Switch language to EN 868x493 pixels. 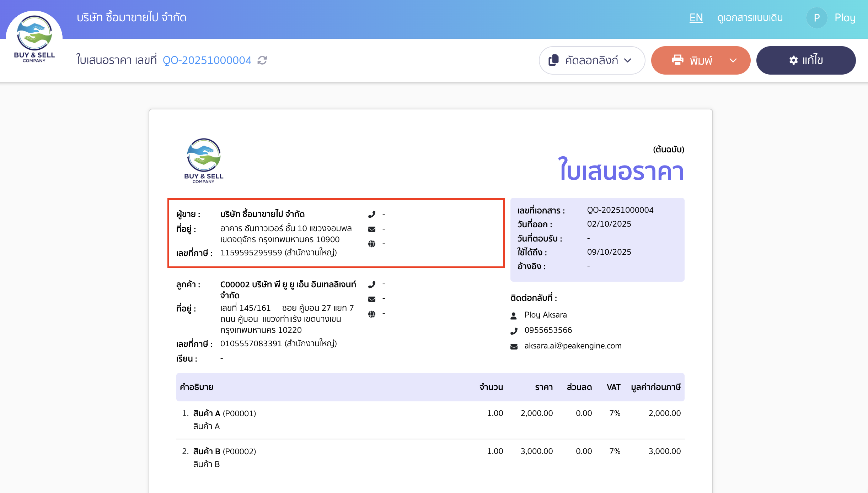click(x=696, y=17)
